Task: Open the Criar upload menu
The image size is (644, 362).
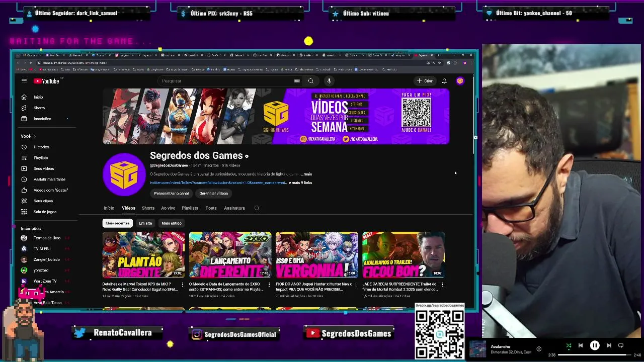Action: tap(425, 81)
